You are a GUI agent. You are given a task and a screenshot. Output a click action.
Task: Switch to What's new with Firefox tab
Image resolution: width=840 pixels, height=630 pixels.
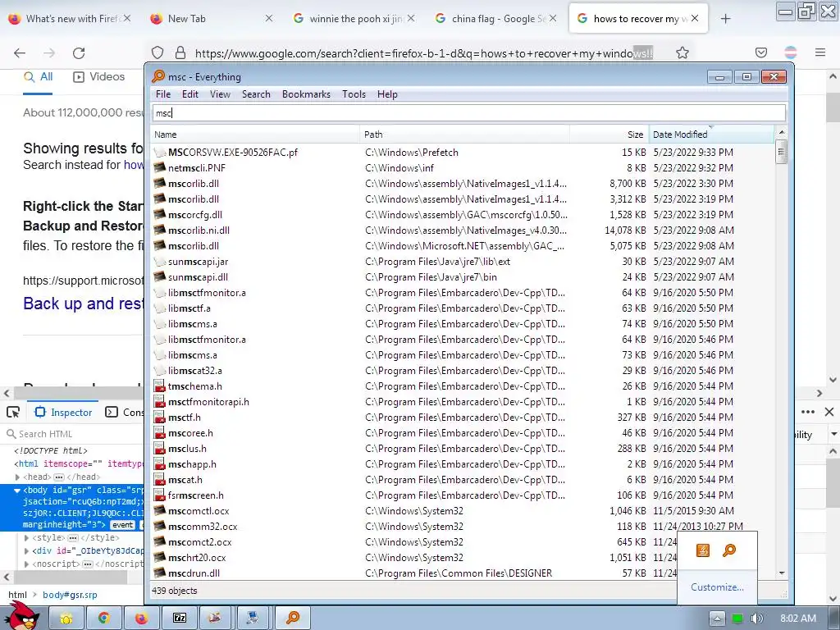click(x=71, y=19)
